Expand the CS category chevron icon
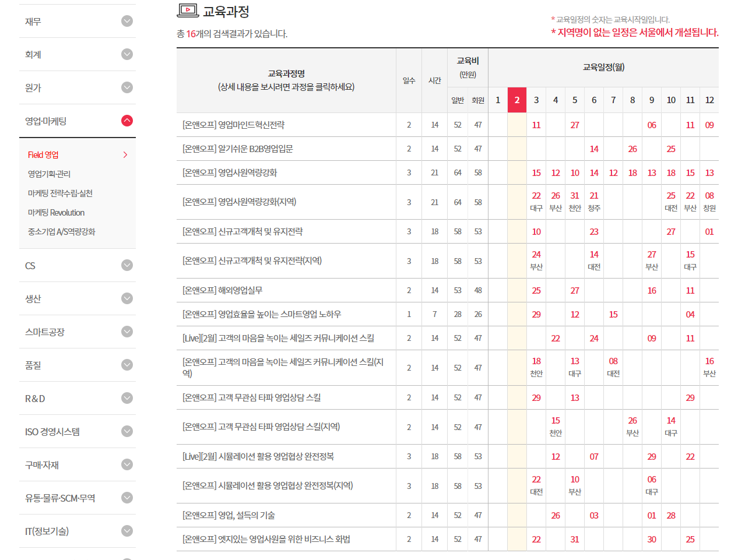745x560 pixels. click(x=127, y=265)
